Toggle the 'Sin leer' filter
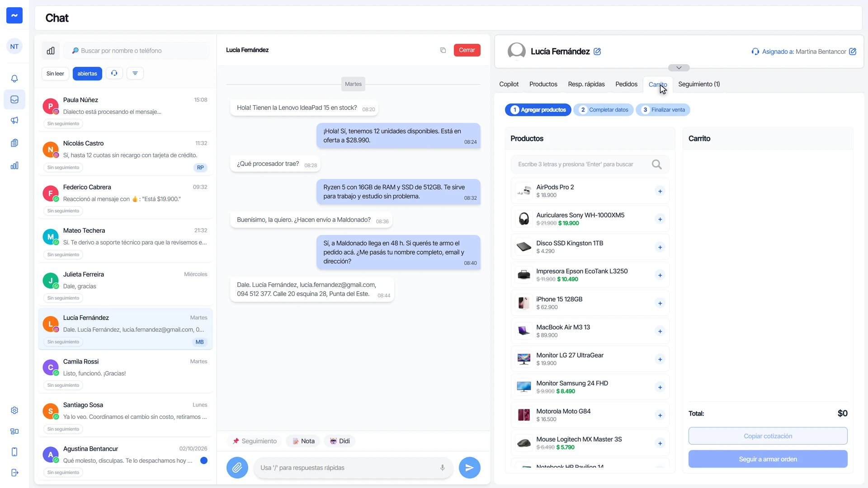The image size is (868, 488). click(x=55, y=74)
